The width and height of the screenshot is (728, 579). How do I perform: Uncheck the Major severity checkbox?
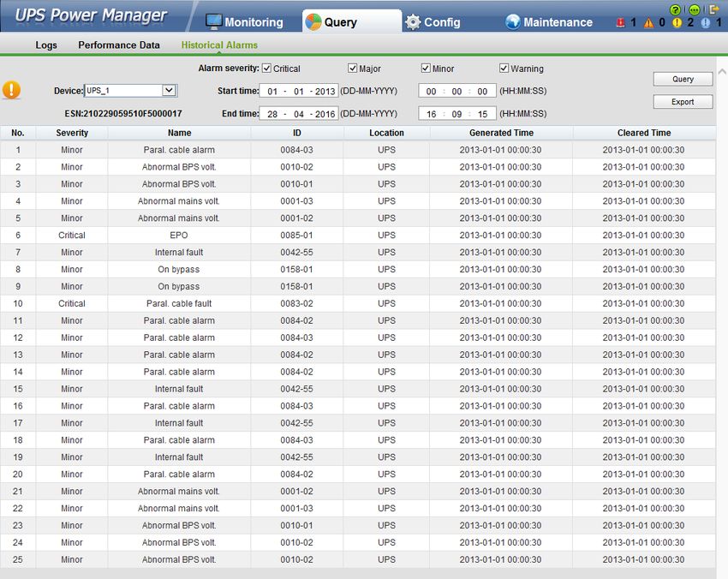[352, 69]
